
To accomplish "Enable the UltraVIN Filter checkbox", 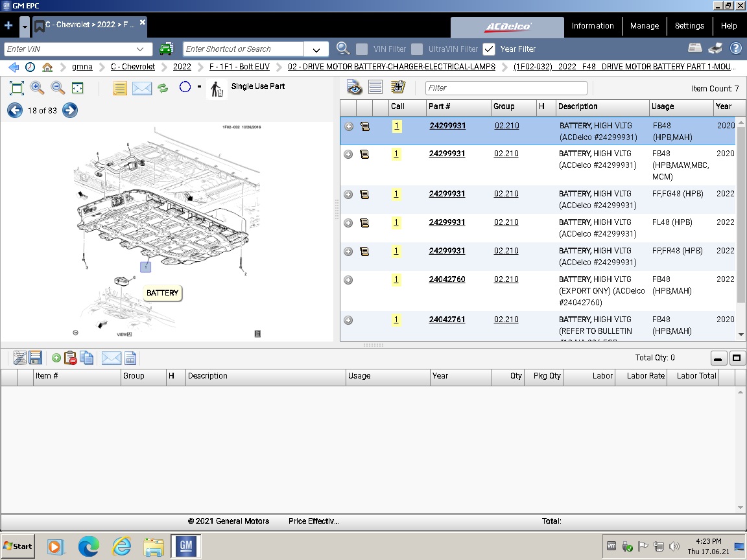I will [417, 49].
